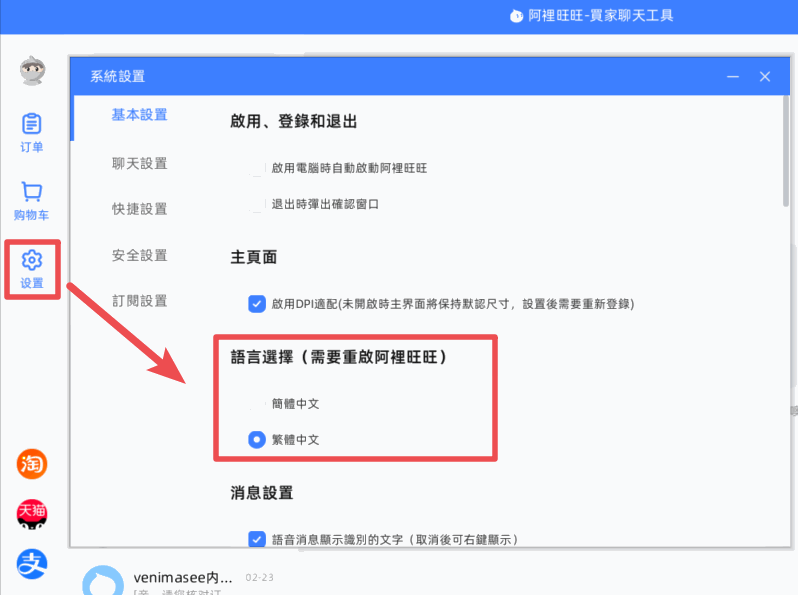Launch the red Tmall 天猫 icon

tap(32, 514)
